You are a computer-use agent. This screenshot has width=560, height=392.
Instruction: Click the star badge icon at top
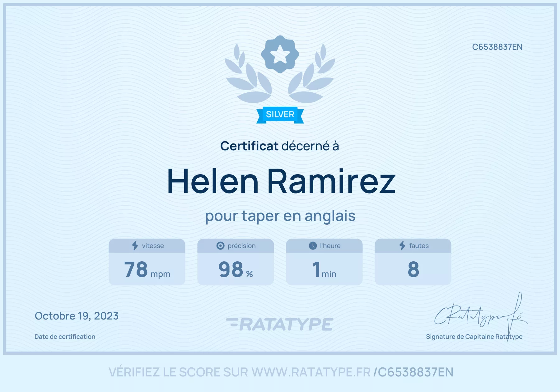280,54
